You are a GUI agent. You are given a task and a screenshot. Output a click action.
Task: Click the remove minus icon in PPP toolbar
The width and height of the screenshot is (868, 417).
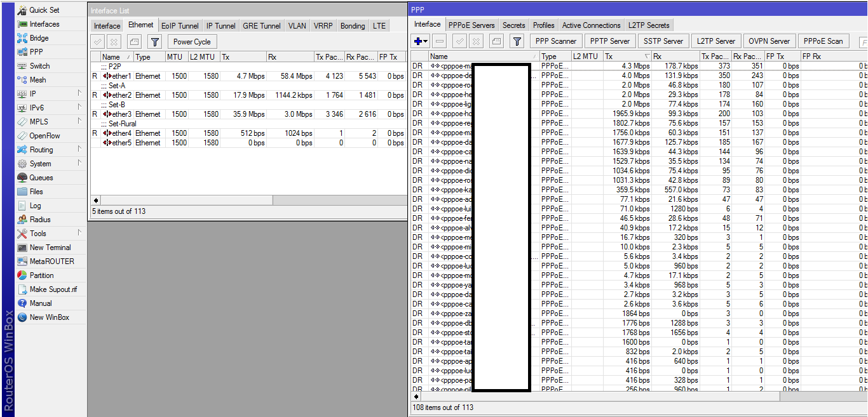440,41
